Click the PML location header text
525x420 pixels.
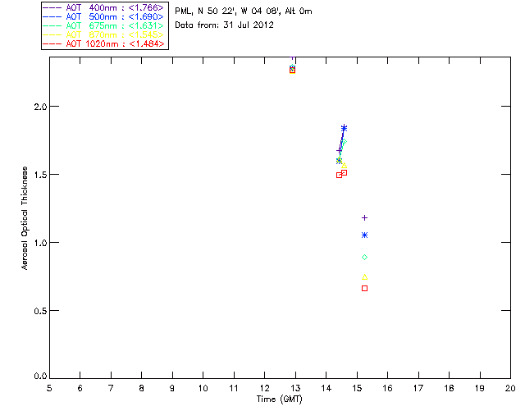click(x=244, y=11)
